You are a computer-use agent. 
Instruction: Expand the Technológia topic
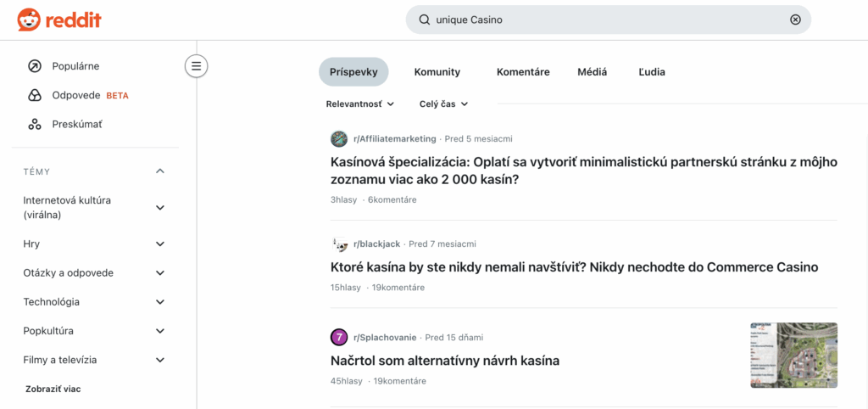160,302
